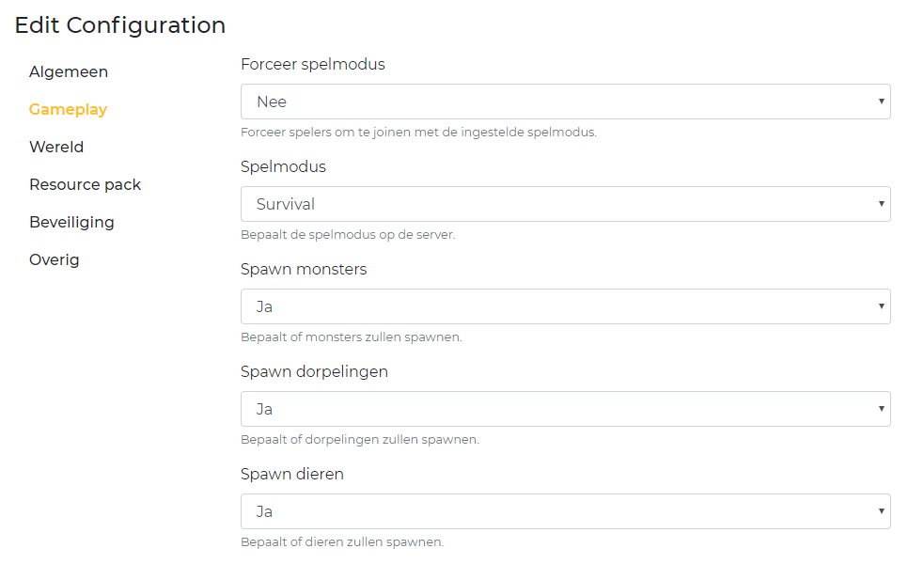Click the Spelmodus help text description
This screenshot has width=924, height=564.
(x=348, y=235)
